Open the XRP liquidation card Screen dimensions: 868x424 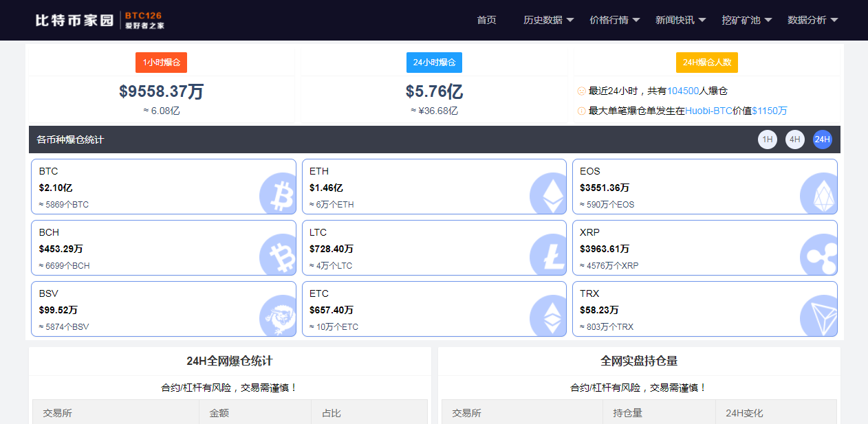(x=705, y=248)
